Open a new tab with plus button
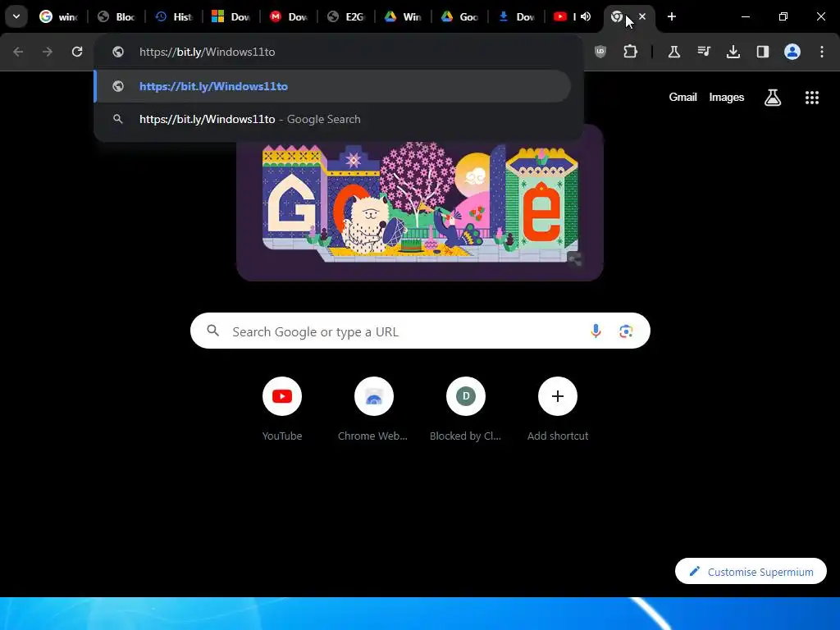 click(x=671, y=16)
